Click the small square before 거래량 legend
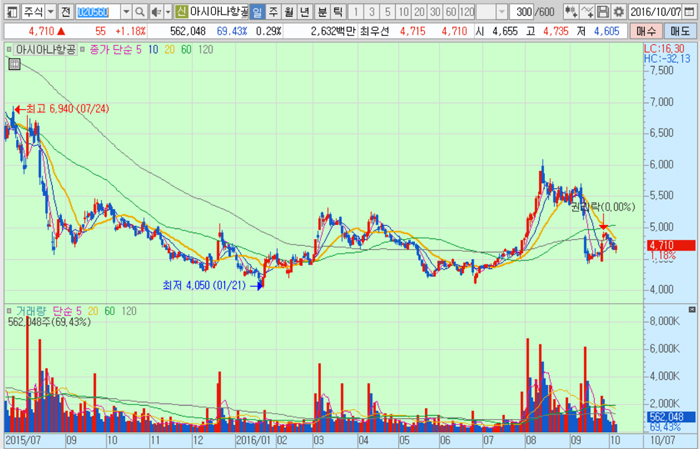Image resolution: width=700 pixels, height=449 pixels. click(9, 311)
